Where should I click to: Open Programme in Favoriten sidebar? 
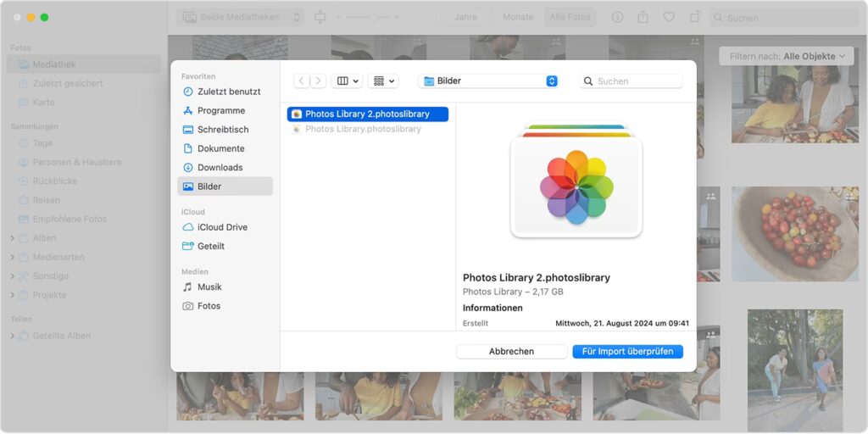point(220,110)
